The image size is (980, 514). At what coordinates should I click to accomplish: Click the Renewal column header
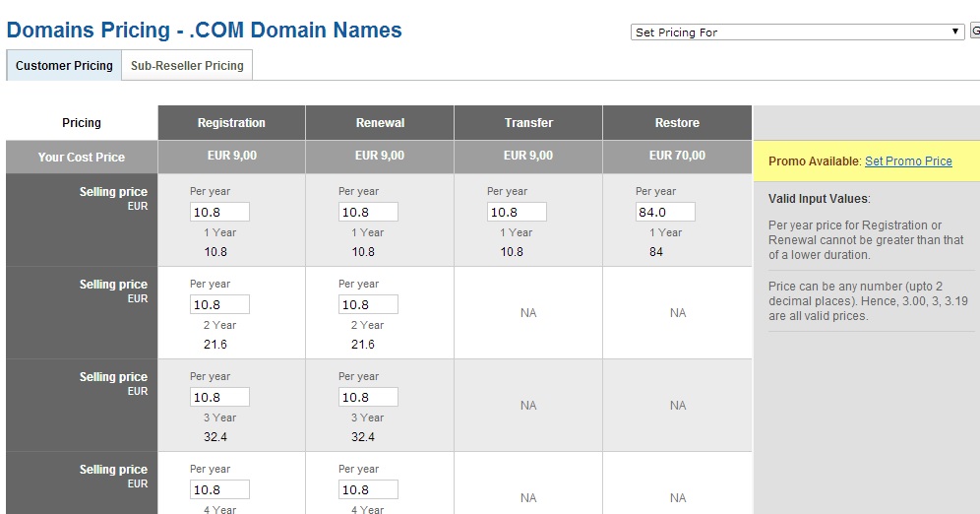380,123
